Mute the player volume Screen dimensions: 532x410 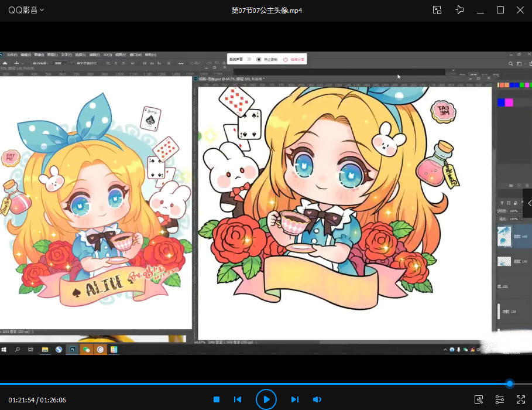tap(317, 399)
